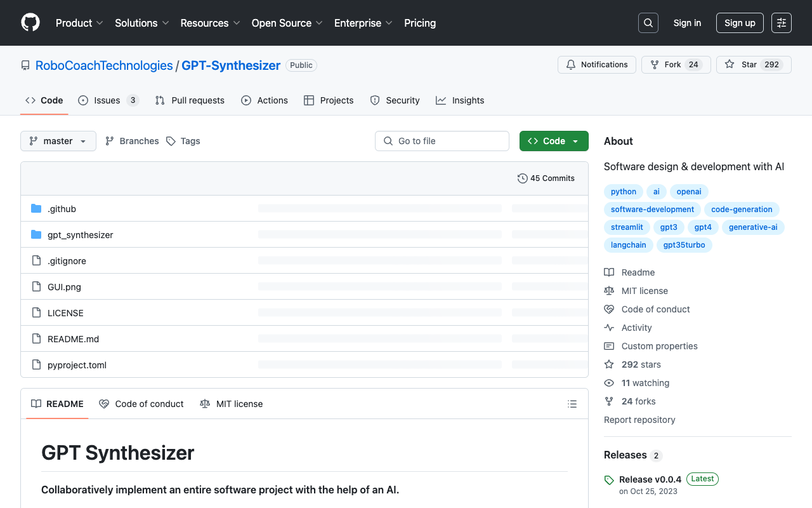The width and height of the screenshot is (812, 508).
Task: Click the file icon beside .gitignore
Action: point(36,261)
